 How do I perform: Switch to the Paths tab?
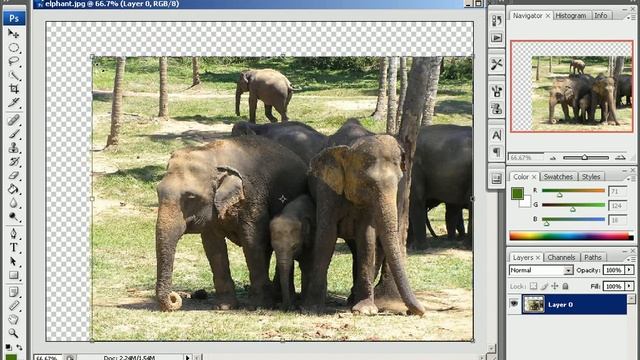click(593, 258)
